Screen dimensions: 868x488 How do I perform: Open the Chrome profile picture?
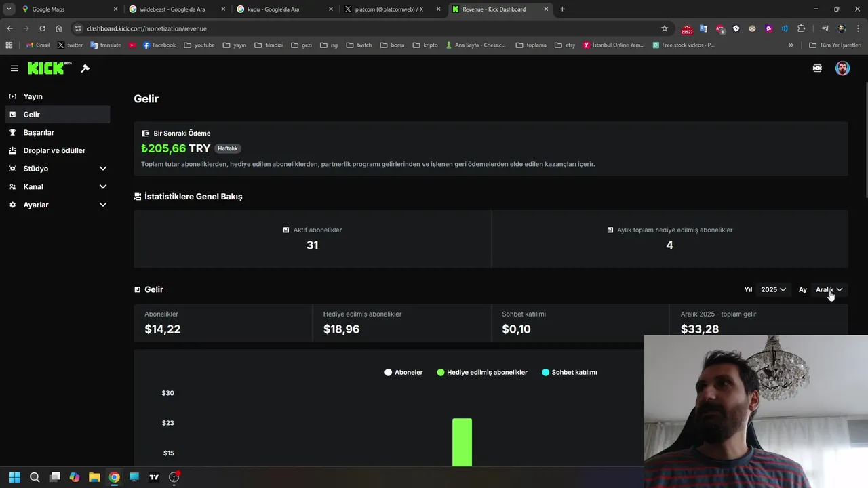coord(842,28)
